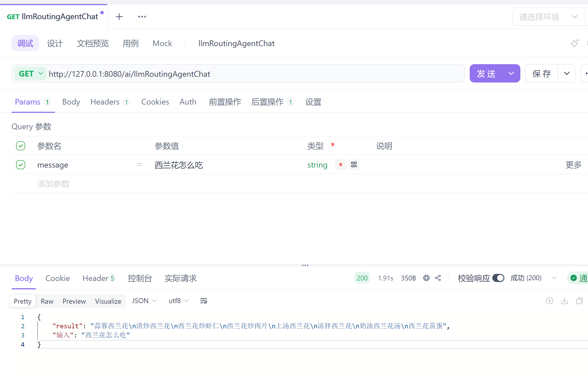Uncheck the message parameter checkbox

point(21,165)
